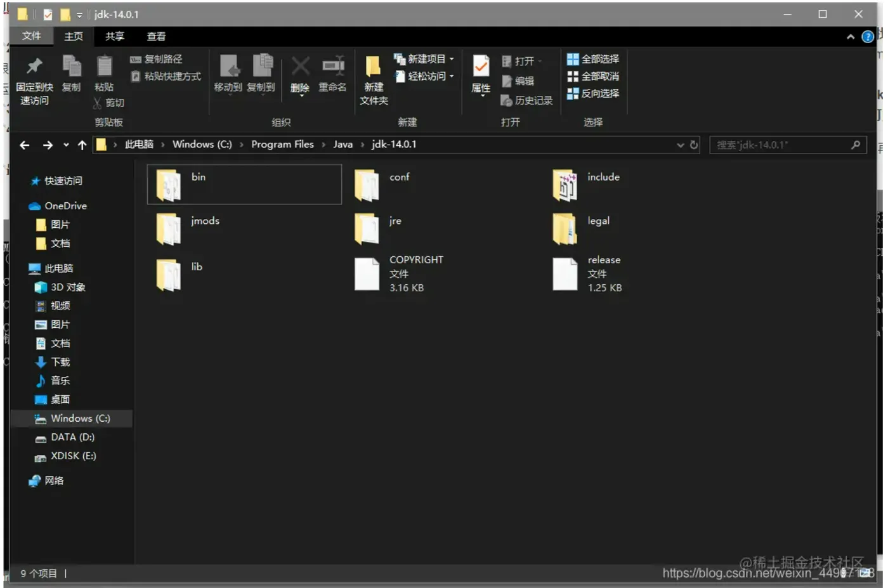Select the COPYRIGHT file

pyautogui.click(x=399, y=273)
